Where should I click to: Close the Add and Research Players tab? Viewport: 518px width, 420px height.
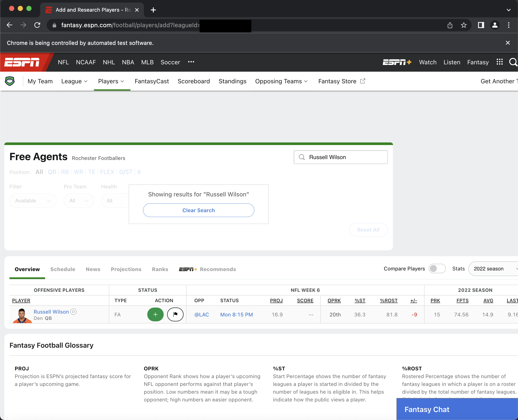(x=137, y=10)
